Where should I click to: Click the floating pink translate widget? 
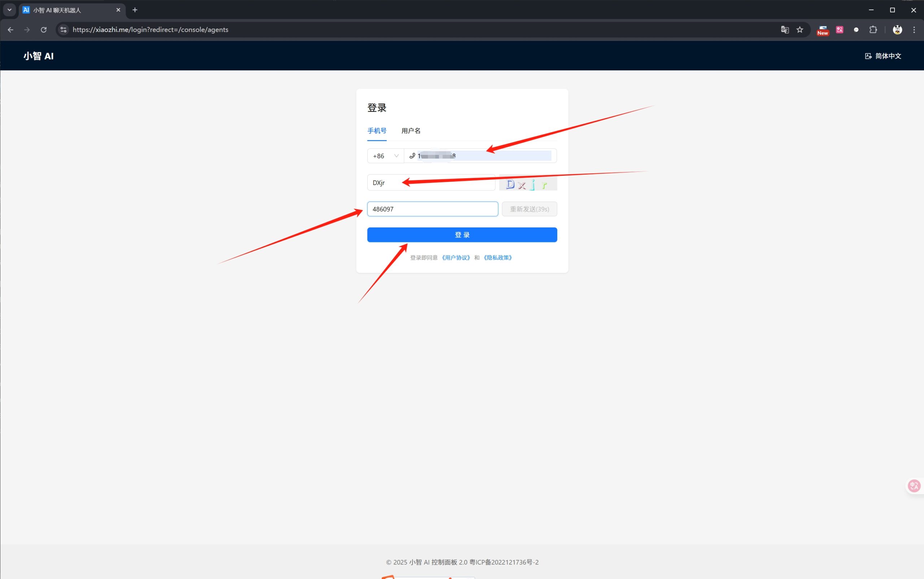(x=914, y=486)
